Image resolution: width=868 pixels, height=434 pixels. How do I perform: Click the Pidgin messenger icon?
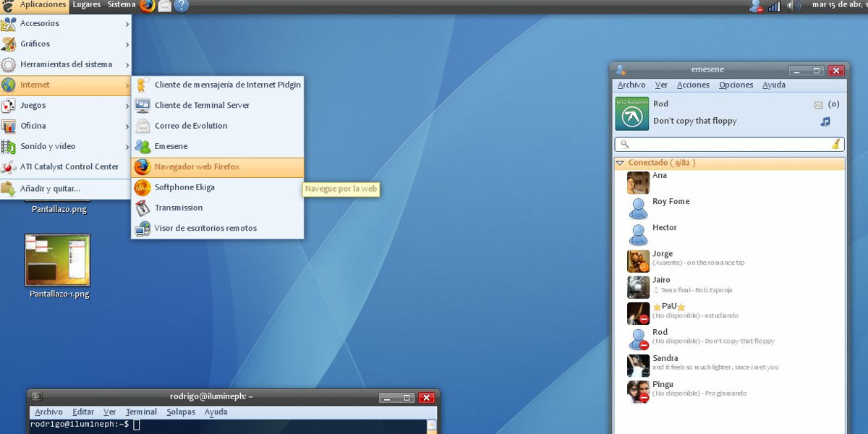tap(142, 85)
